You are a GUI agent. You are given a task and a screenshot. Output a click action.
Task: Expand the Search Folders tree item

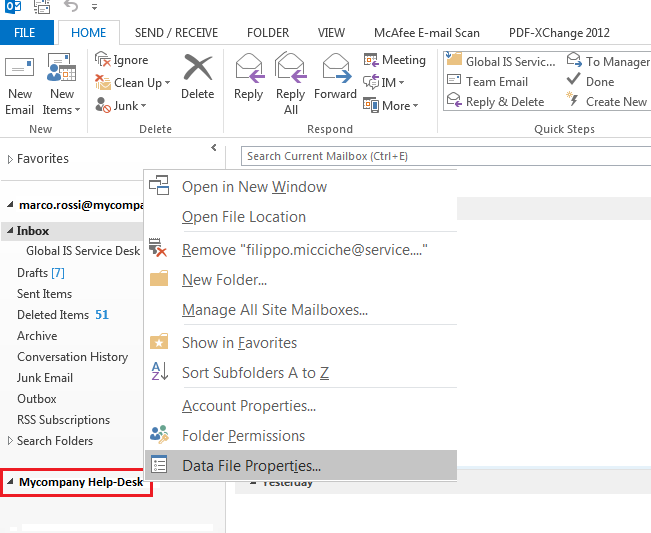point(10,441)
